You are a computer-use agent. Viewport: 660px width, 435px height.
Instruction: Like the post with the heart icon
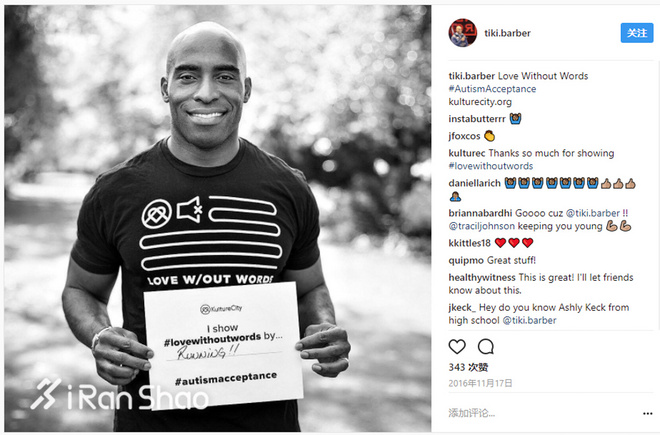(x=457, y=347)
